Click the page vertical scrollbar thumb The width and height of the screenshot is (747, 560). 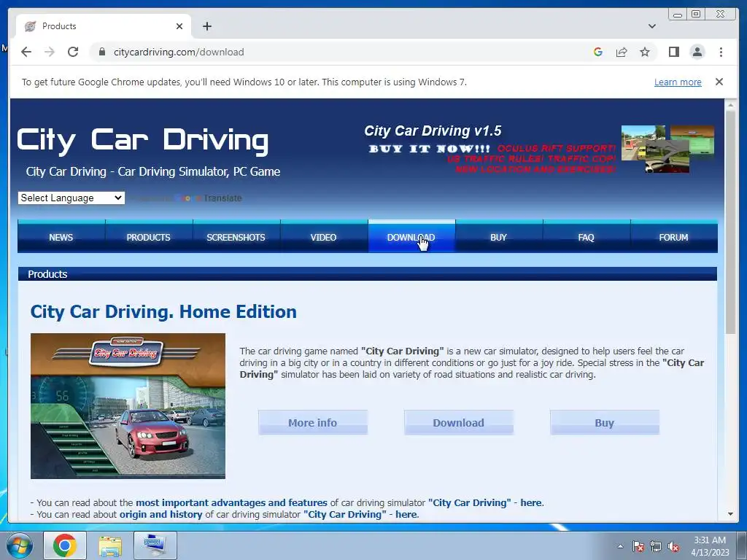pos(730,222)
